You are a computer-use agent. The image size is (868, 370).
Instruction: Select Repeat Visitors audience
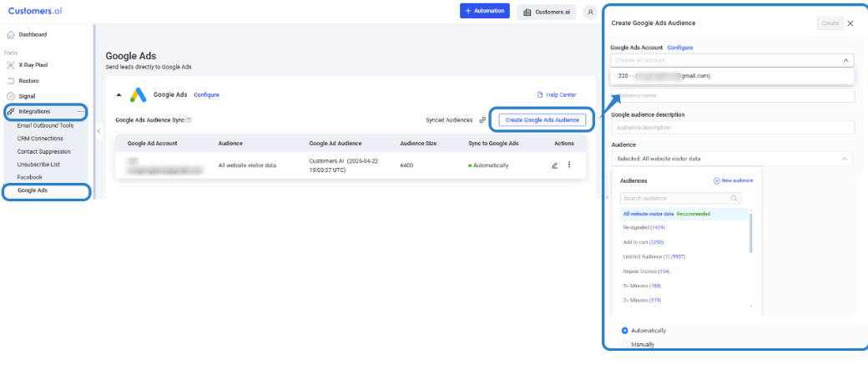pos(646,271)
